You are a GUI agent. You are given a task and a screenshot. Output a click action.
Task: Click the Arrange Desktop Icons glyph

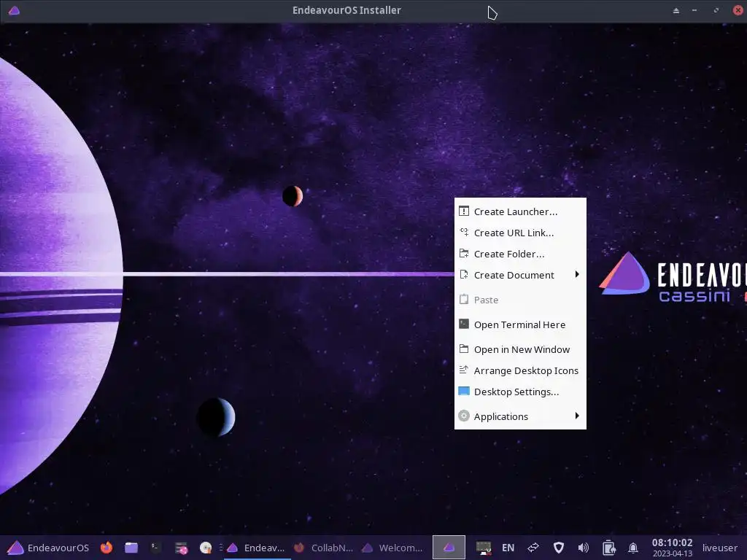463,370
